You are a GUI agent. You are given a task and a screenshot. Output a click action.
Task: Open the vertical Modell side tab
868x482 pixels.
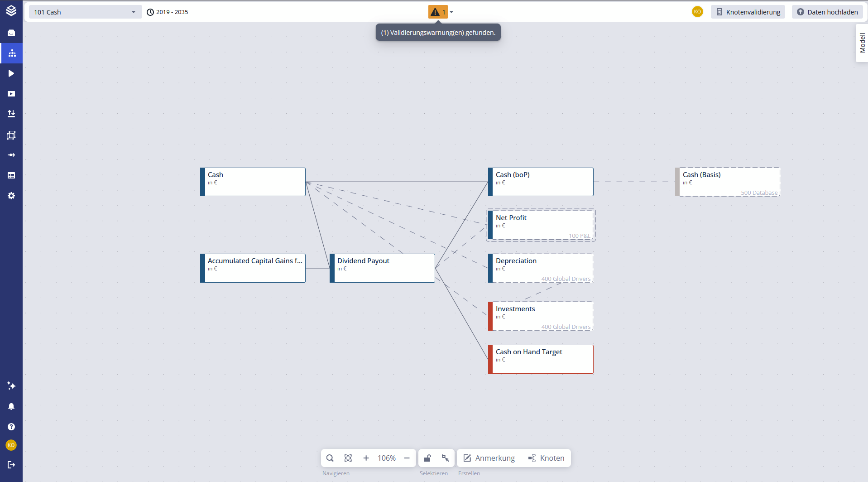tap(862, 43)
